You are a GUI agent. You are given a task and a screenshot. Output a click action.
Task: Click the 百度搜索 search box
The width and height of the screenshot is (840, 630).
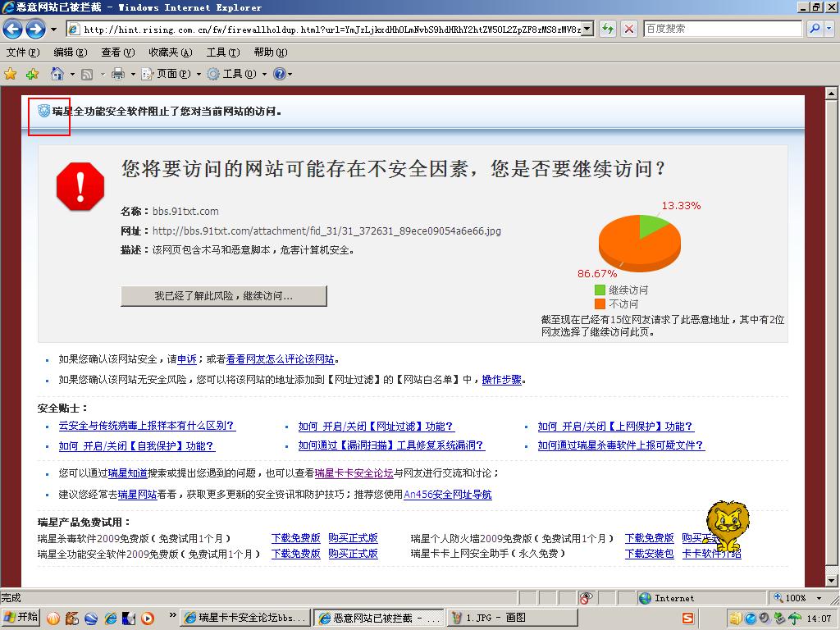(722, 29)
